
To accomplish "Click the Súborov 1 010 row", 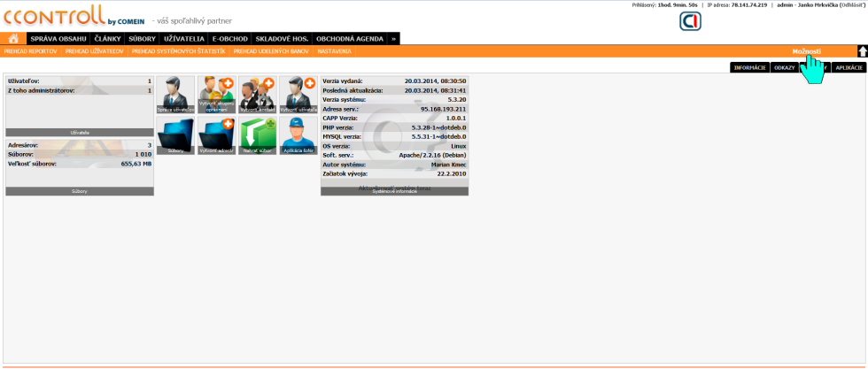I will 80,154.
